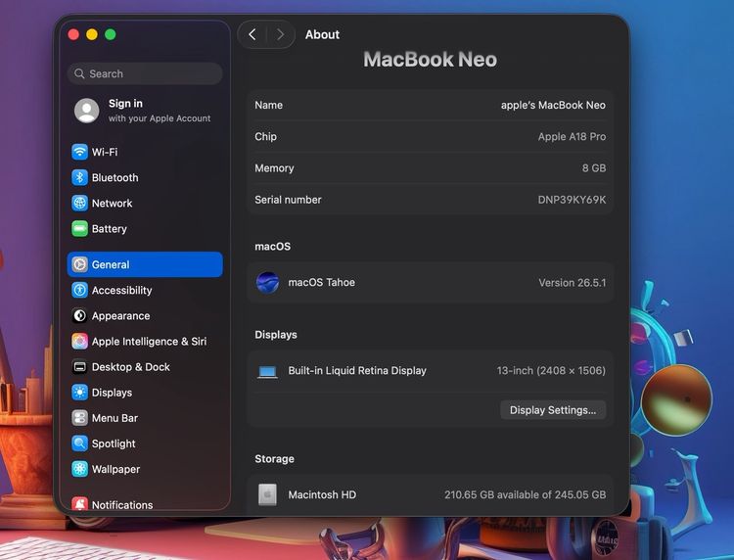
Task: Open Menu Bar label in sidebar
Action: click(115, 418)
